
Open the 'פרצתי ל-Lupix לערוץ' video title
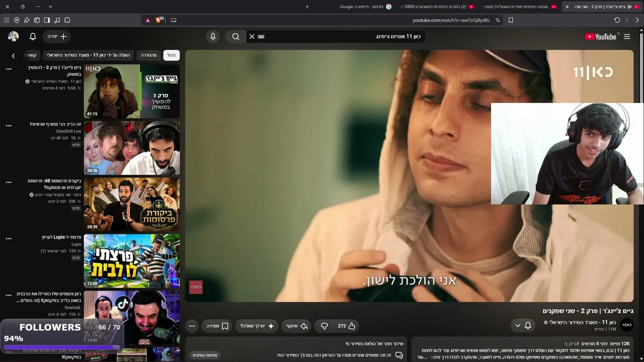(61, 237)
